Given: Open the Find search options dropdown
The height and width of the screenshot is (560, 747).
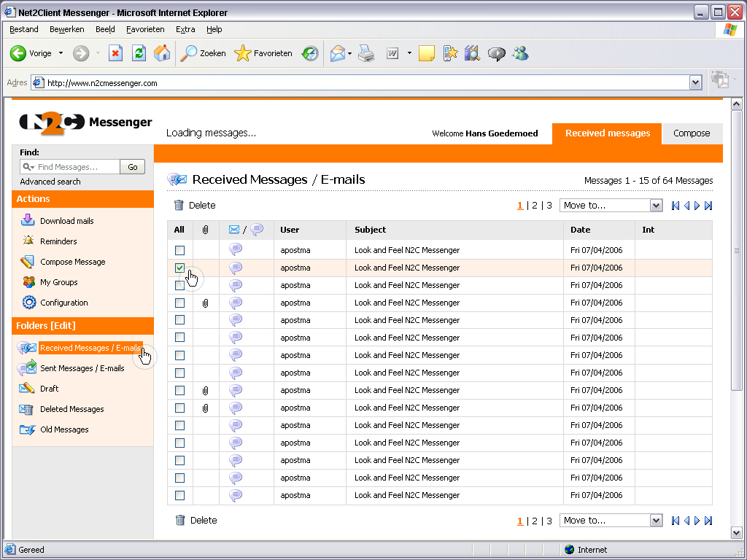Looking at the screenshot, I should (29, 167).
